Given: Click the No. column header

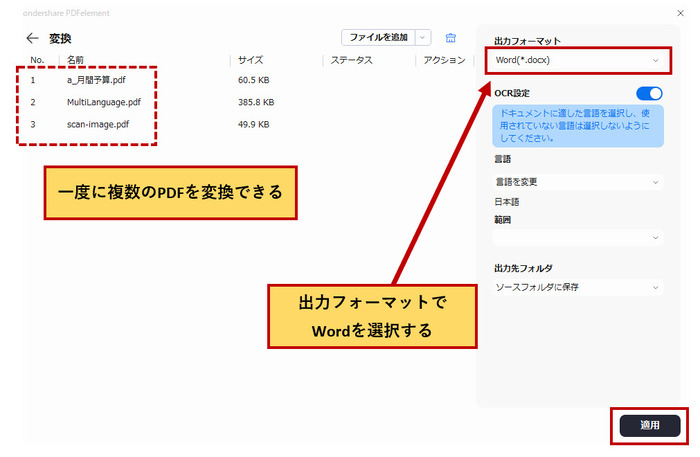Looking at the screenshot, I should click(37, 60).
